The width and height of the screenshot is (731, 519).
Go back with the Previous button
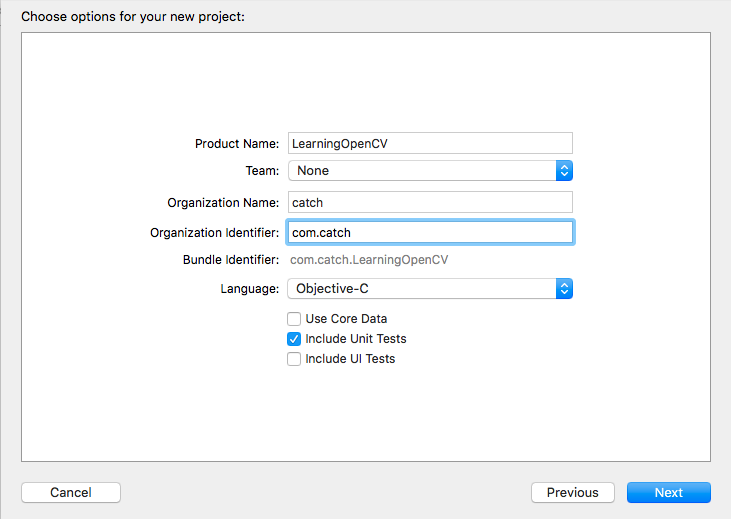[572, 492]
